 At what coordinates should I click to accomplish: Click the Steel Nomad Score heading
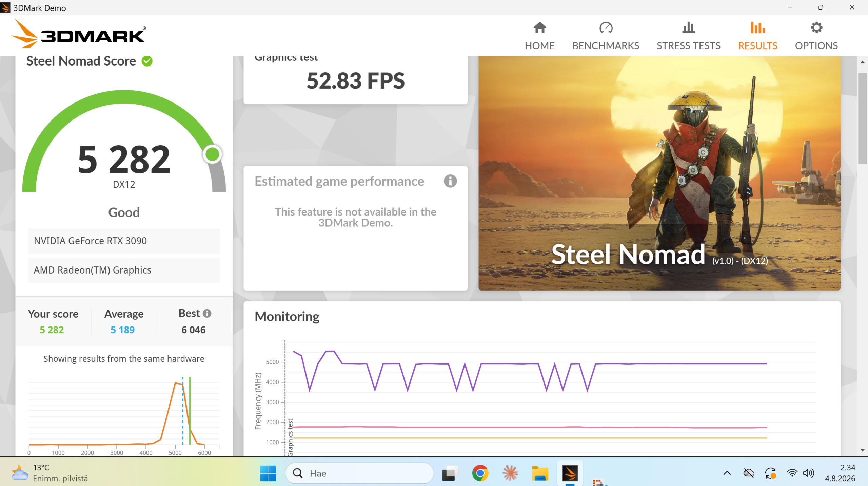(81, 61)
